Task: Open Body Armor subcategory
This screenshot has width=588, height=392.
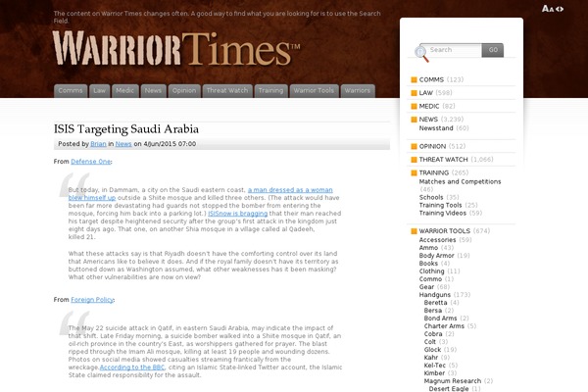Action: pos(436,256)
